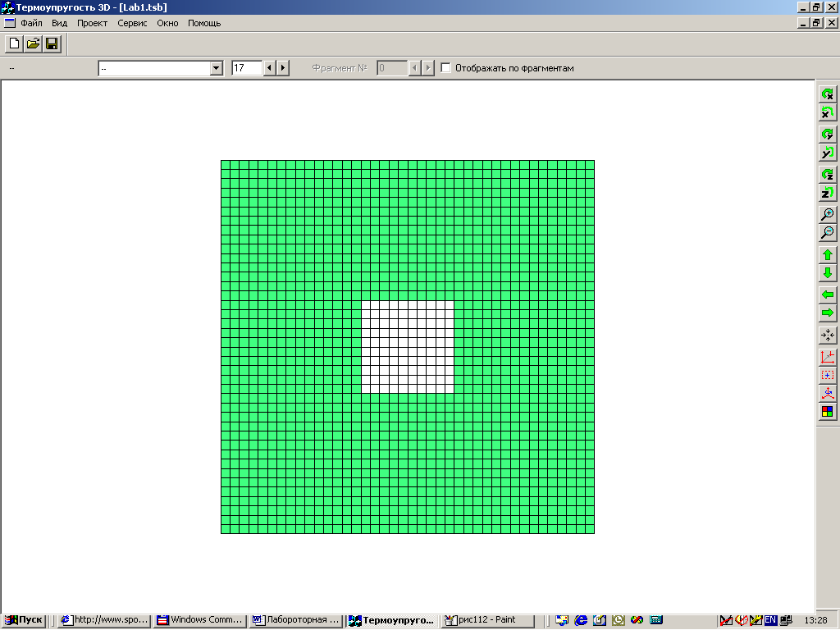Open the Окно menu

pyautogui.click(x=167, y=23)
